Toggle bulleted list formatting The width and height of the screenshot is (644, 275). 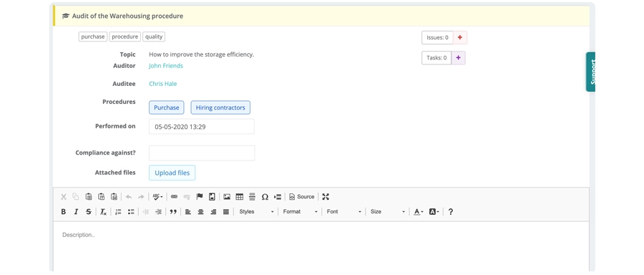coord(131,212)
